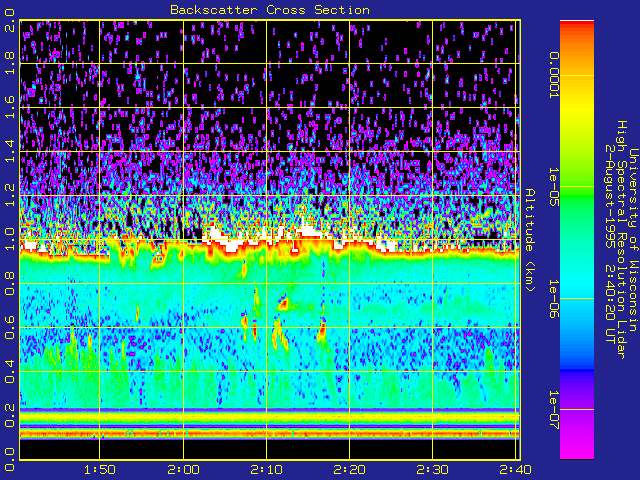Click the 1e-07 colorbar scale label
Viewport: 640px width, 480px height.
pyautogui.click(x=554, y=409)
